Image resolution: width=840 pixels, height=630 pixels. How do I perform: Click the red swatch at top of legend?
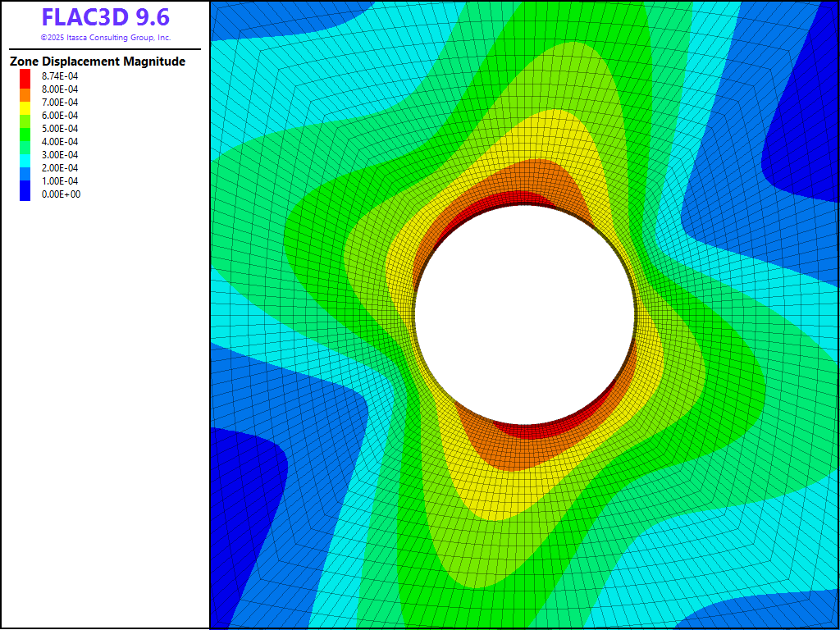pos(25,78)
